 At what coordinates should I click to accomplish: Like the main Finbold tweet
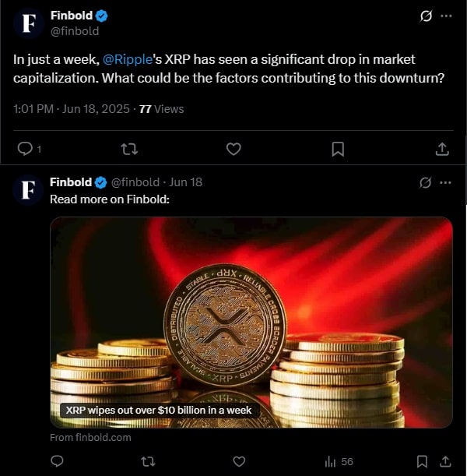[x=233, y=148]
